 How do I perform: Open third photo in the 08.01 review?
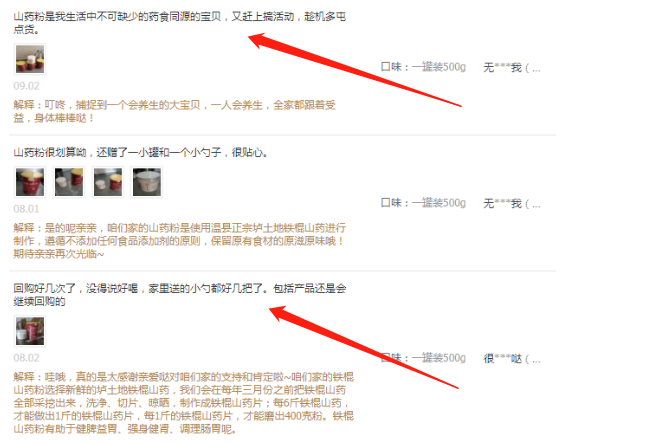tap(108, 182)
